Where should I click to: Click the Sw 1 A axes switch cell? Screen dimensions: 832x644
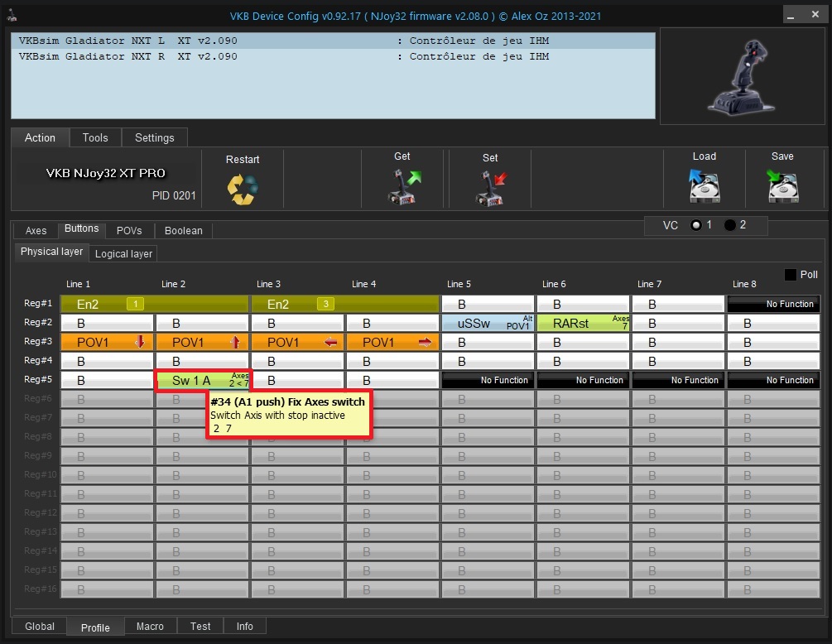point(203,380)
